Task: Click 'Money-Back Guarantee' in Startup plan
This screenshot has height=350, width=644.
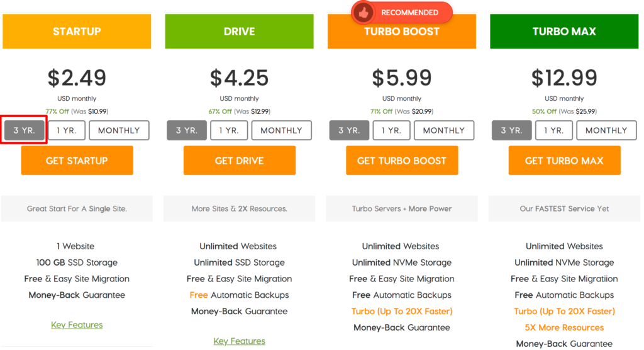Action: (77, 295)
